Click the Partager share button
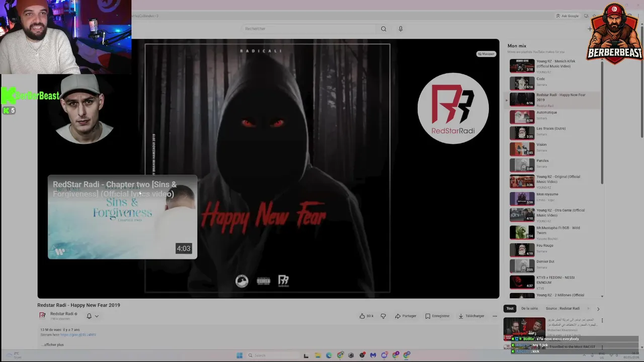The width and height of the screenshot is (644, 362). (406, 316)
